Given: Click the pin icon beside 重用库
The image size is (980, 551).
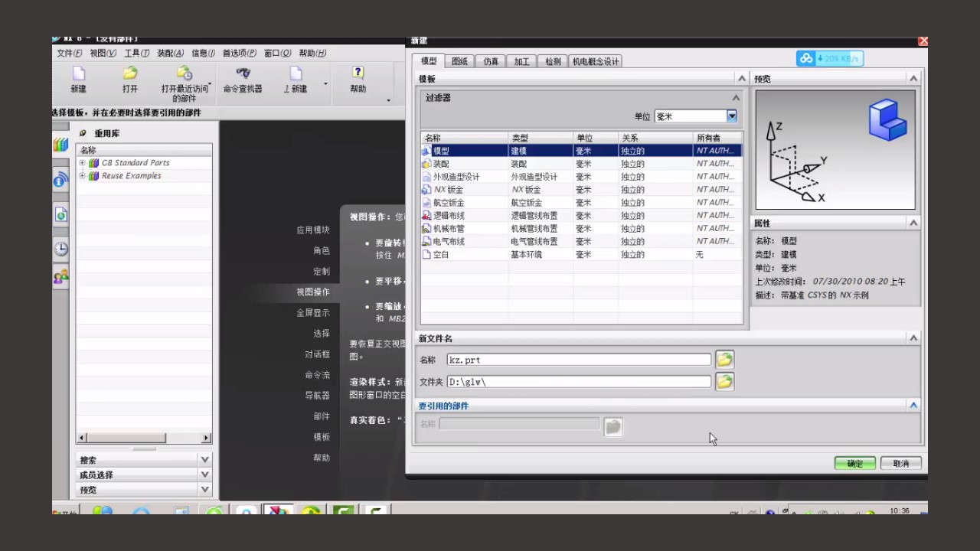Looking at the screenshot, I should pyautogui.click(x=83, y=133).
